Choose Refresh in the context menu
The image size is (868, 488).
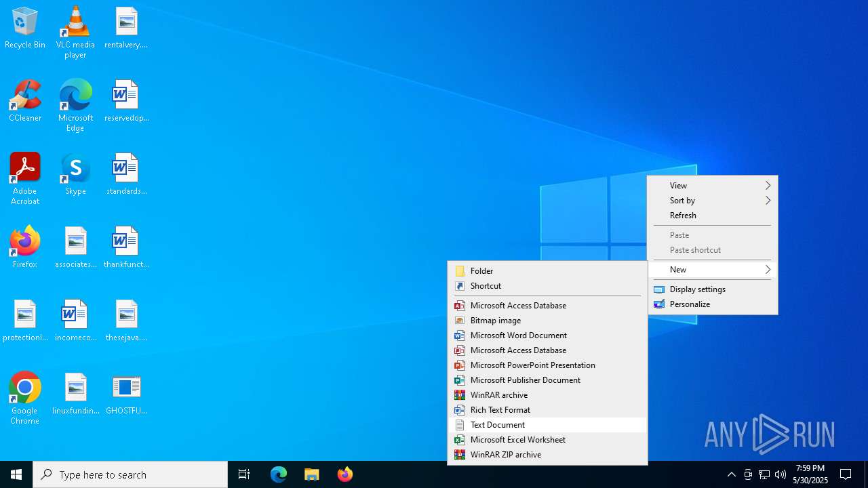click(x=713, y=216)
